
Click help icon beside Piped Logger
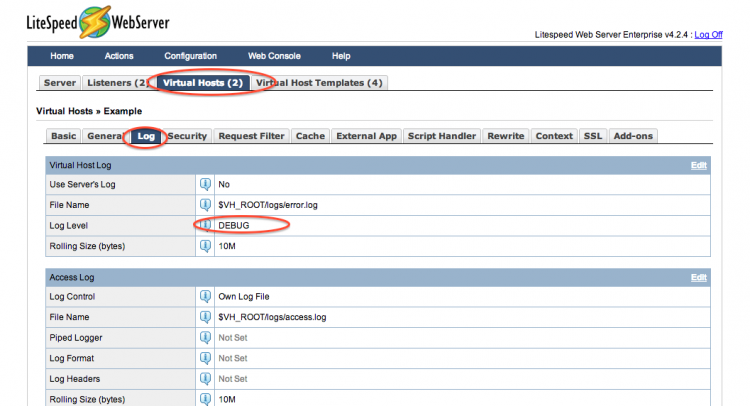point(205,338)
